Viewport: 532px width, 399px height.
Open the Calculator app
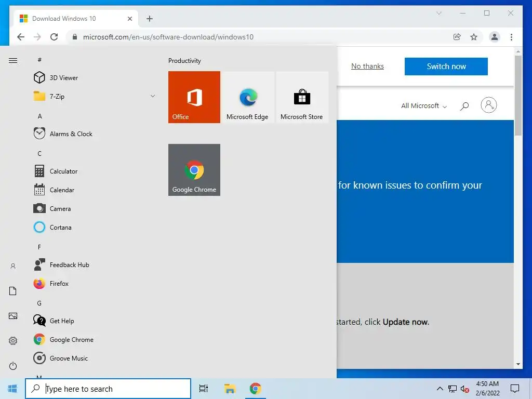[x=95, y=171]
